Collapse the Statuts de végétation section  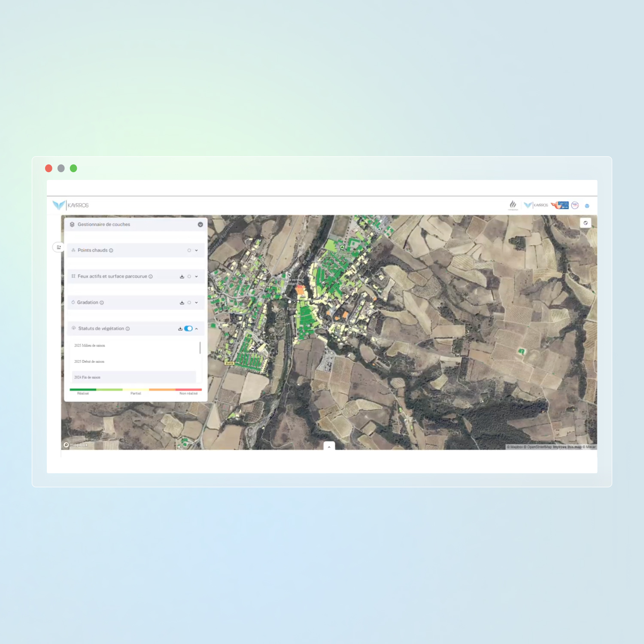click(197, 329)
